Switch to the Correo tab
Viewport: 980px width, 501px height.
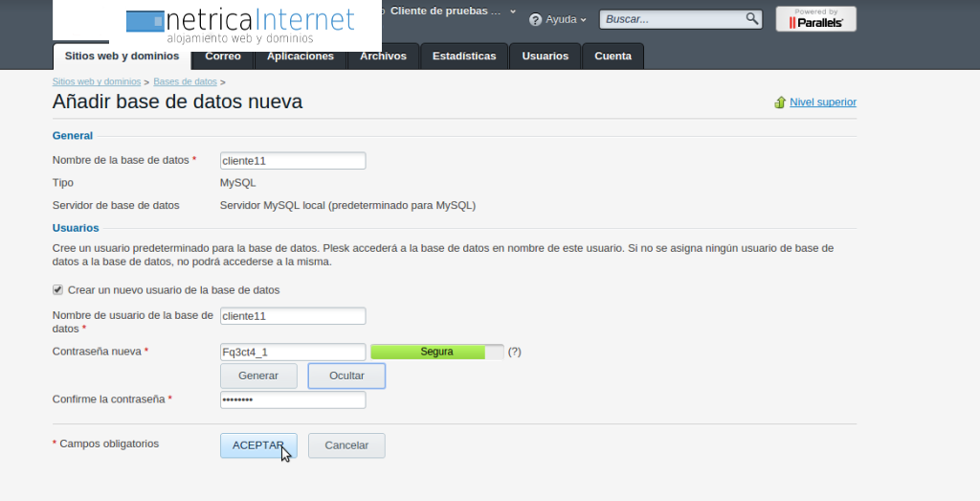pos(223,57)
